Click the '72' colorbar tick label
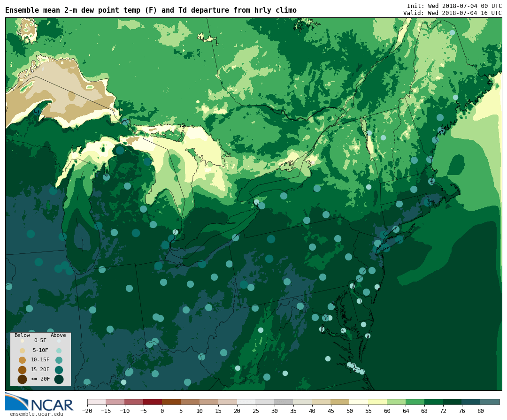The width and height of the screenshot is (507, 420). (443, 411)
